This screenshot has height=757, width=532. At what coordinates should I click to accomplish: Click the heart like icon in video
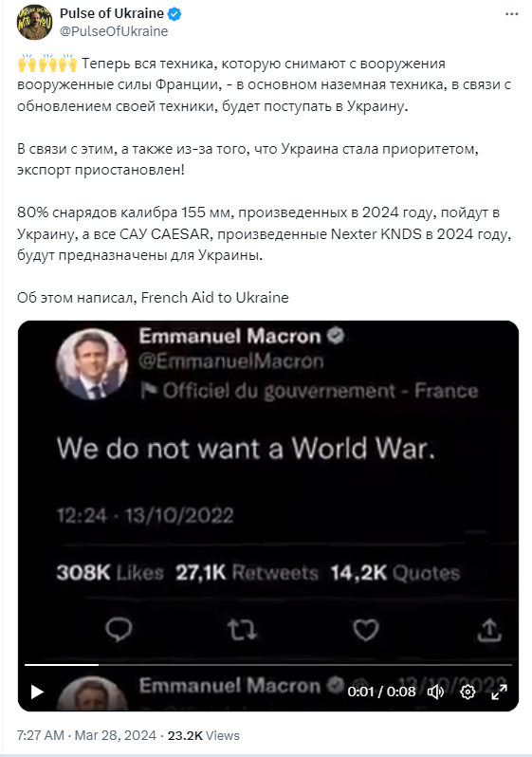pyautogui.click(x=366, y=630)
